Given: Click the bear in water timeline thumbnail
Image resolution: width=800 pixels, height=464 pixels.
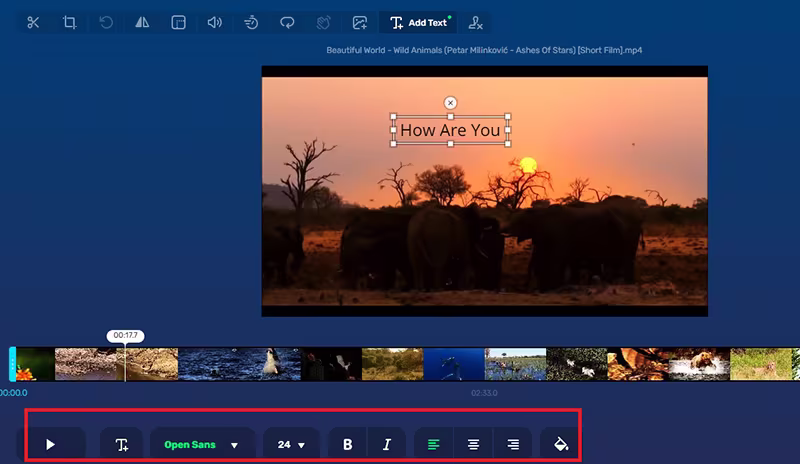Looking at the screenshot, I should point(699,364).
